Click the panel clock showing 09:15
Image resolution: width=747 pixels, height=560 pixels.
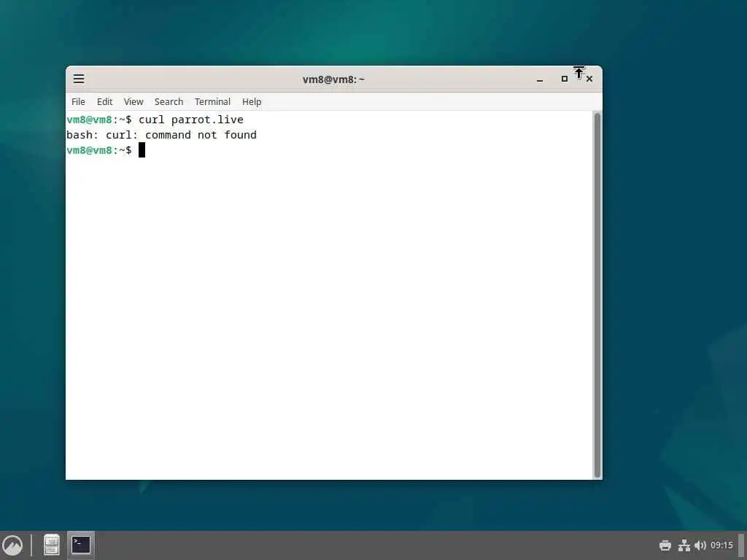tap(721, 545)
